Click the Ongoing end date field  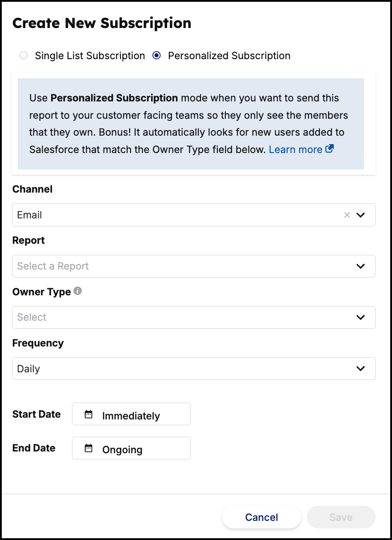[x=131, y=448]
